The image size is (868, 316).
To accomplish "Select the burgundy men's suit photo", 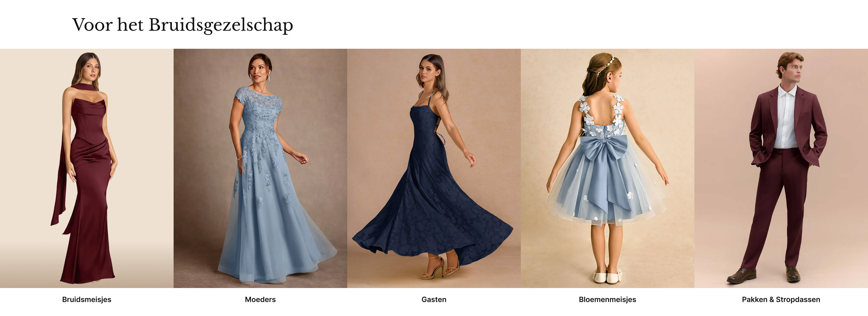I will [781, 168].
